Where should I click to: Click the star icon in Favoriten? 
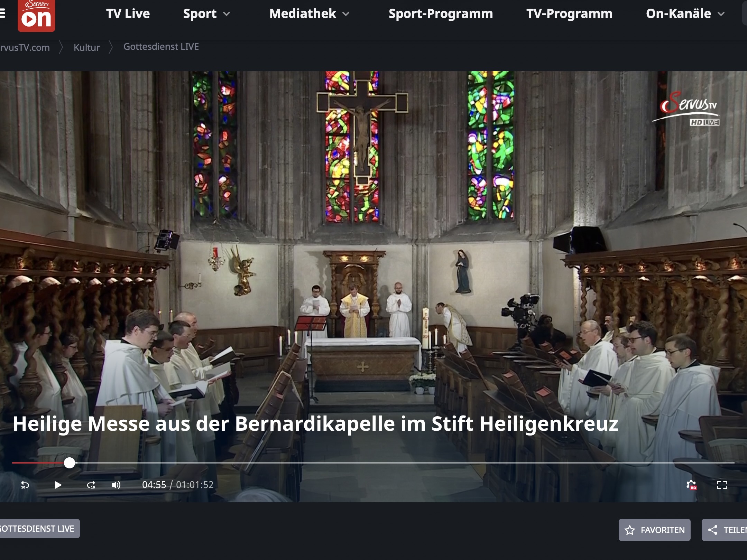(x=630, y=530)
